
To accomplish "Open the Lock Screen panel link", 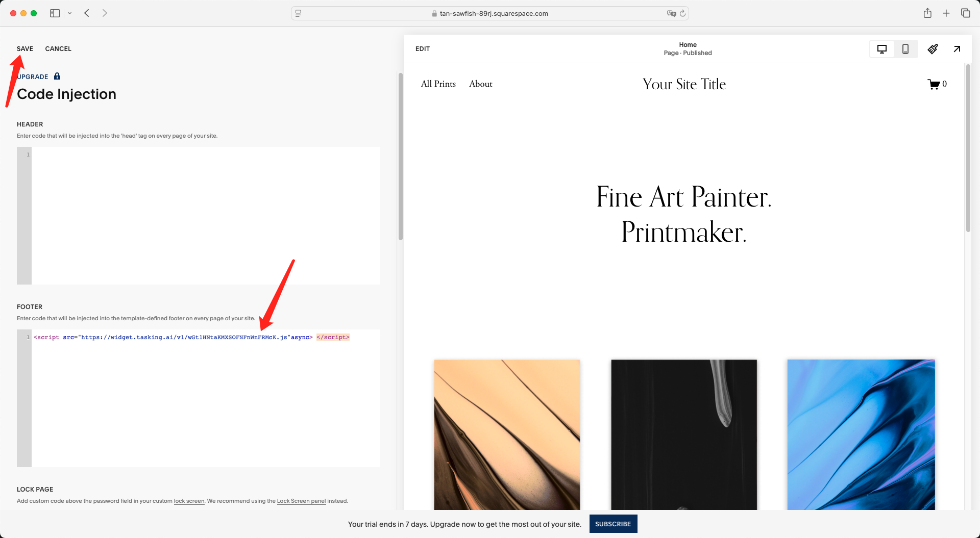I will 301,501.
